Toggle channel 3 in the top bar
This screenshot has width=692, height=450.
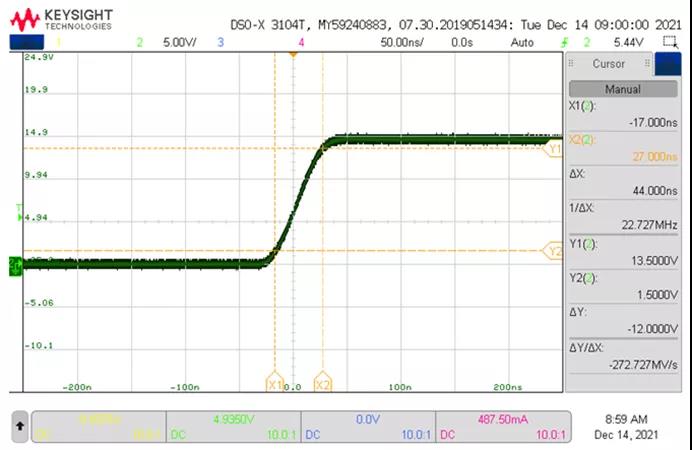coord(220,43)
